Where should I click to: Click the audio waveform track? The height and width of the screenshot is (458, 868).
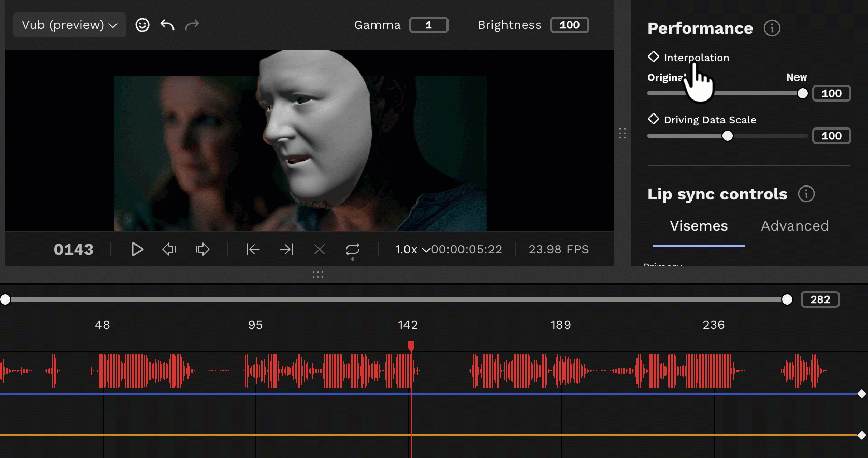[427, 371]
